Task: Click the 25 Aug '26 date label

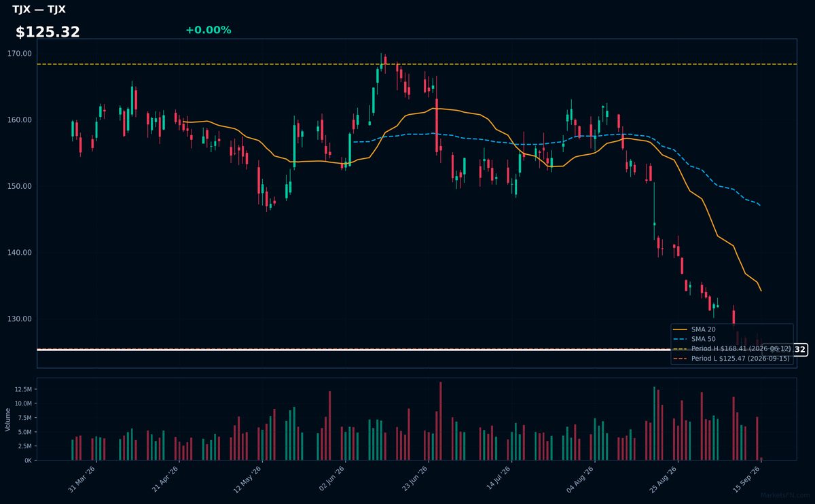Action: pyautogui.click(x=664, y=480)
